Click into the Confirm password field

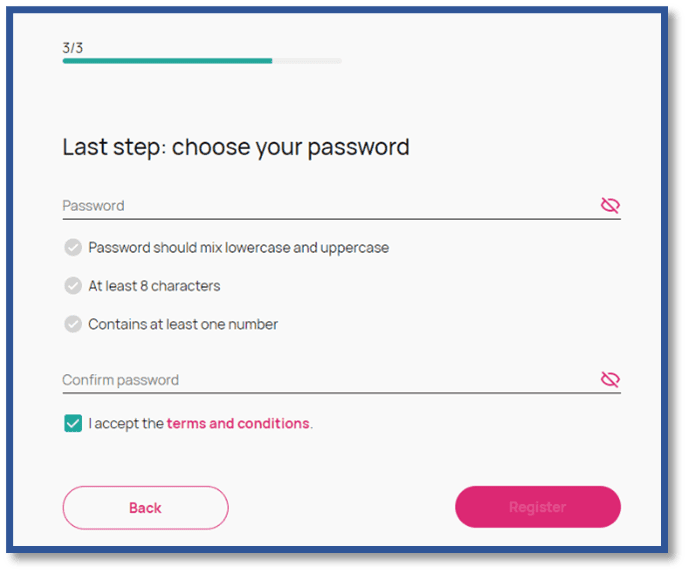click(320, 380)
